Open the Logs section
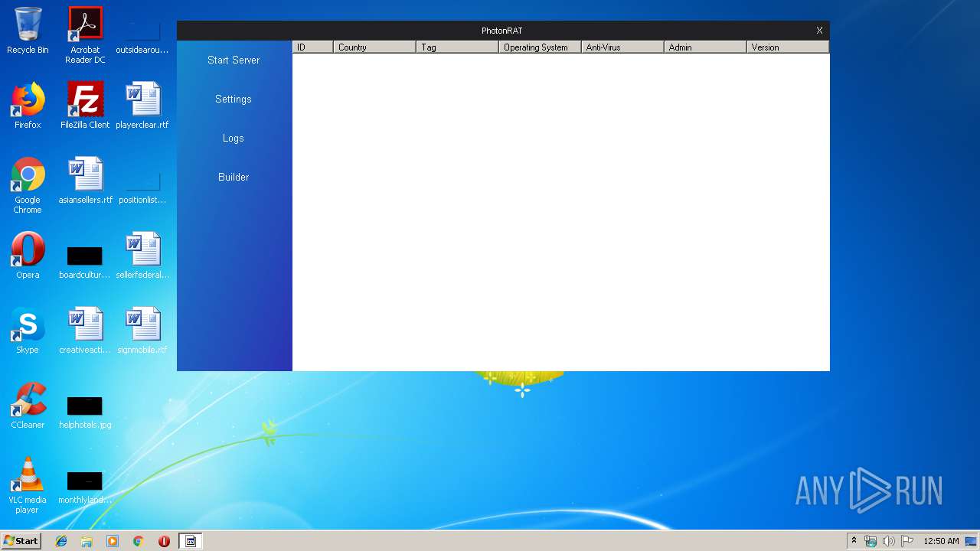Screen dimensions: 980x551 234,138
